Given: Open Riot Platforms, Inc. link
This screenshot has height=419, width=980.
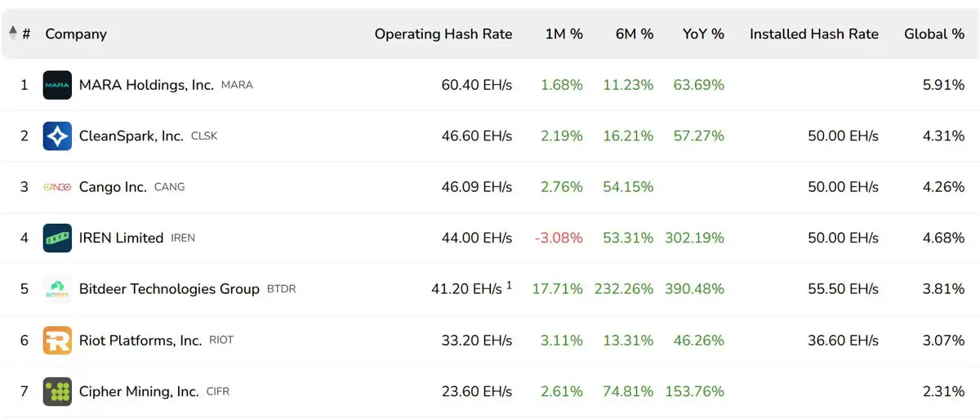Looking at the screenshot, I should coord(140,340).
